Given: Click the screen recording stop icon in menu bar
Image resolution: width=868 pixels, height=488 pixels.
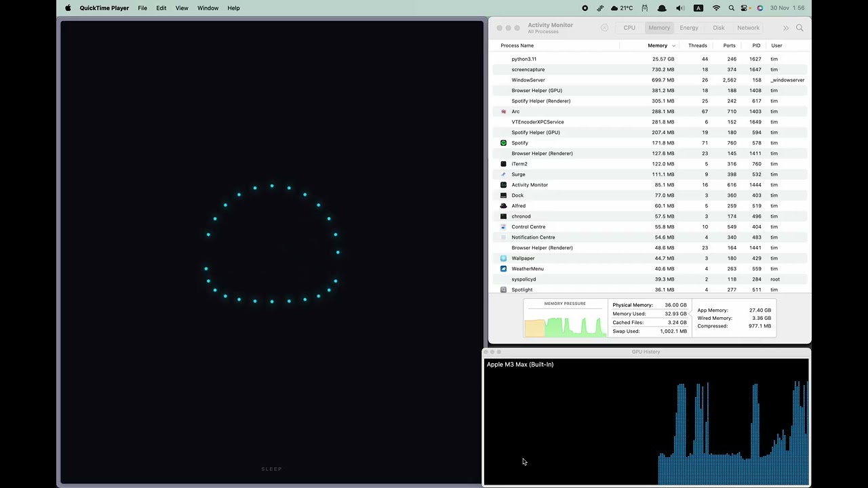Looking at the screenshot, I should 585,8.
